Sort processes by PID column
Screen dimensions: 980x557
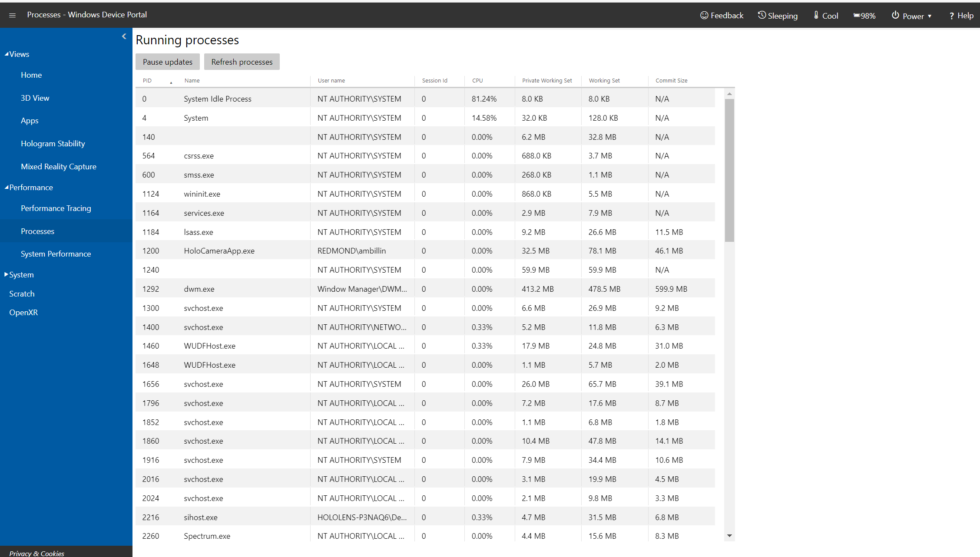[x=147, y=80]
